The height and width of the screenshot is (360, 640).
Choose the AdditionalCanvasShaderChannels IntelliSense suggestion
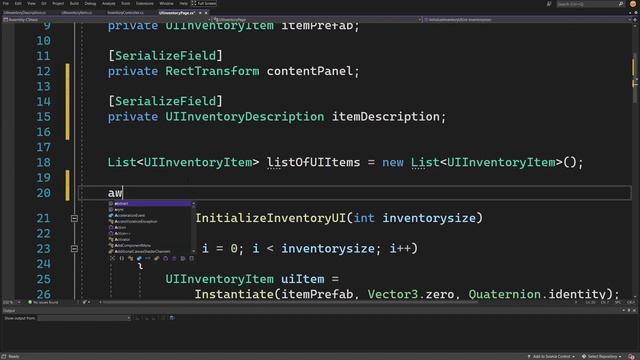pyautogui.click(x=149, y=251)
